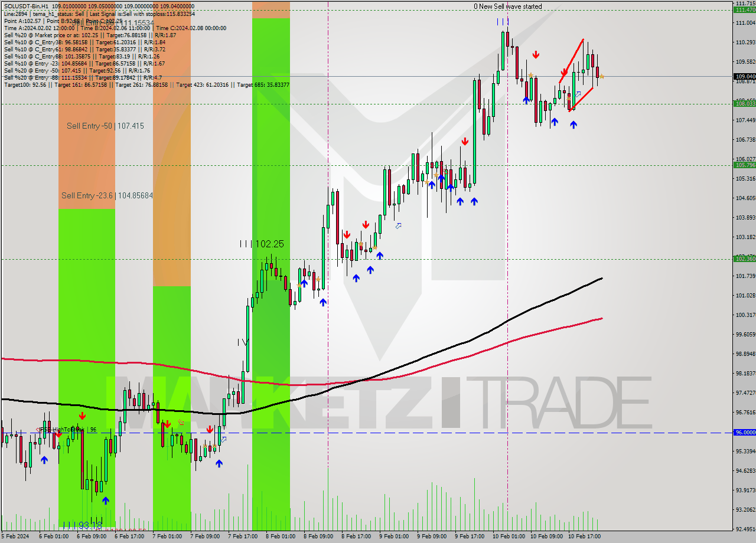Viewport: 756px width, 543px height.
Task: Click the 93.917 price axis value
Action: (745, 490)
